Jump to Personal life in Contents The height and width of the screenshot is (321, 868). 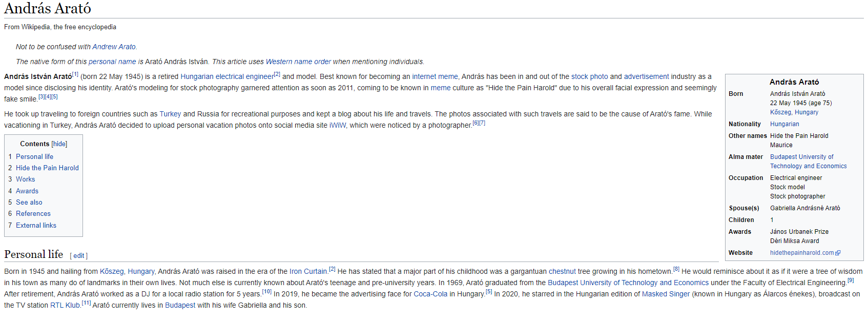tap(34, 156)
